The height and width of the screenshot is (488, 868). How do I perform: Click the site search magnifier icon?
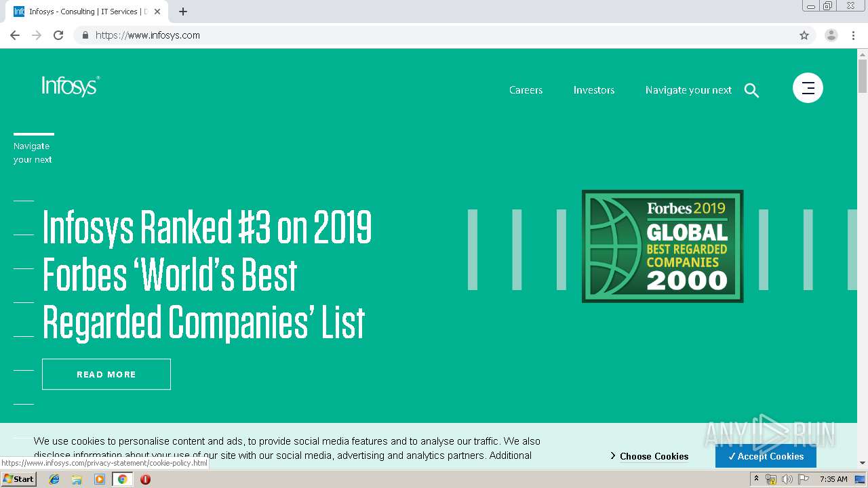pos(751,90)
